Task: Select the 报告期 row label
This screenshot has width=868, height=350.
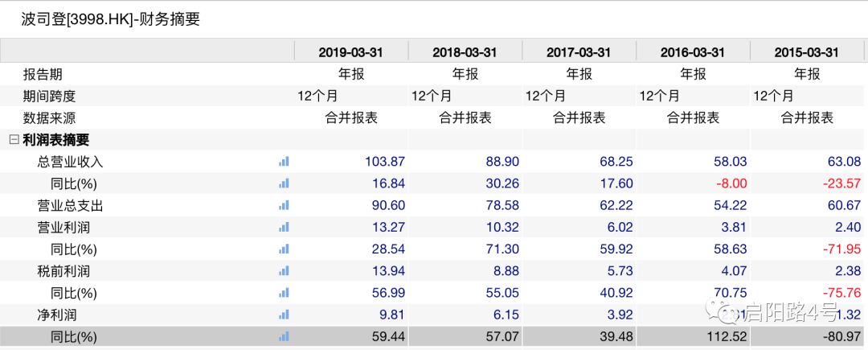Action: tap(43, 74)
